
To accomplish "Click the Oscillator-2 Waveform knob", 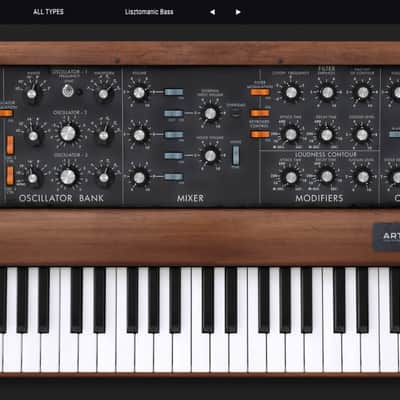I will point(103,136).
